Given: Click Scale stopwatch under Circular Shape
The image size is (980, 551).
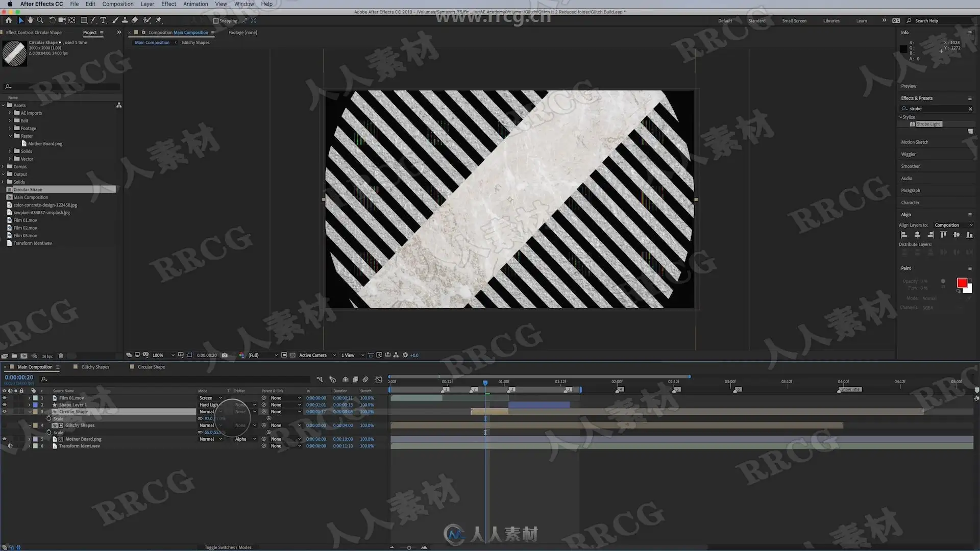Looking at the screenshot, I should click(x=49, y=418).
